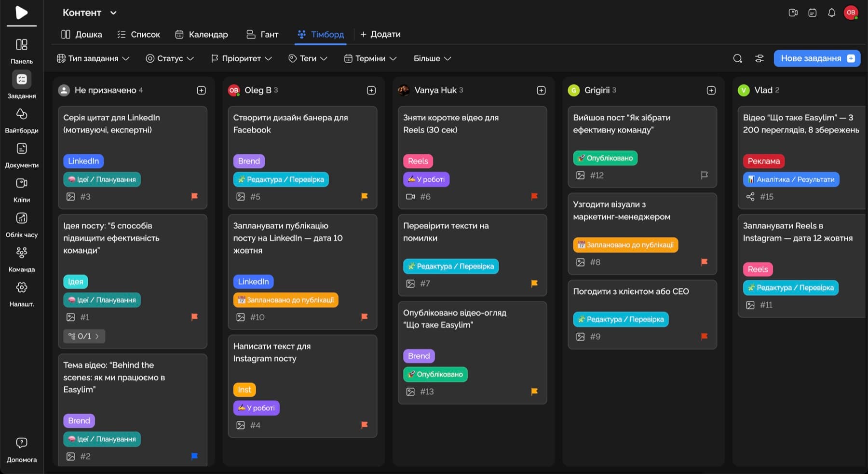The height and width of the screenshot is (474, 868).
Task: Expand the Пріоритет filter dropdown
Action: tap(241, 58)
